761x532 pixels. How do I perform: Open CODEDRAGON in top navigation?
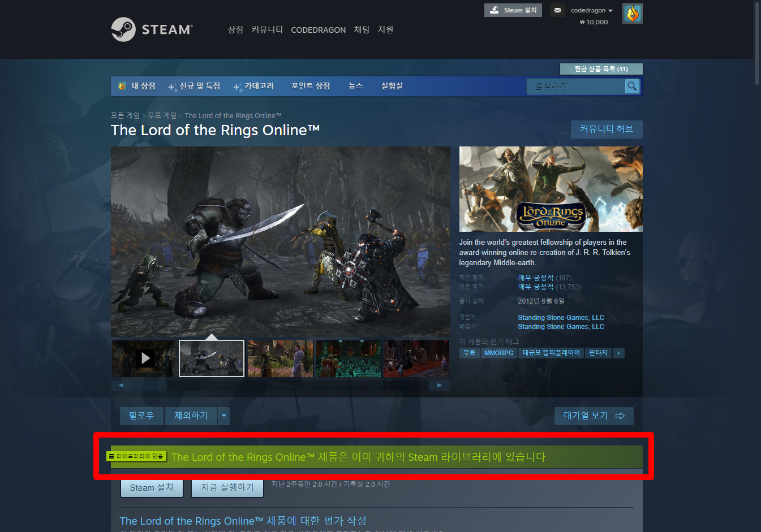point(318,30)
